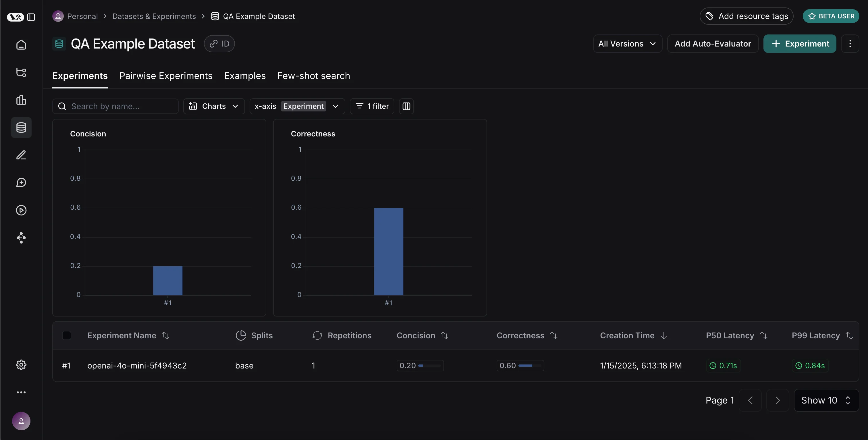Sort by Concision column arrows

(x=445, y=335)
